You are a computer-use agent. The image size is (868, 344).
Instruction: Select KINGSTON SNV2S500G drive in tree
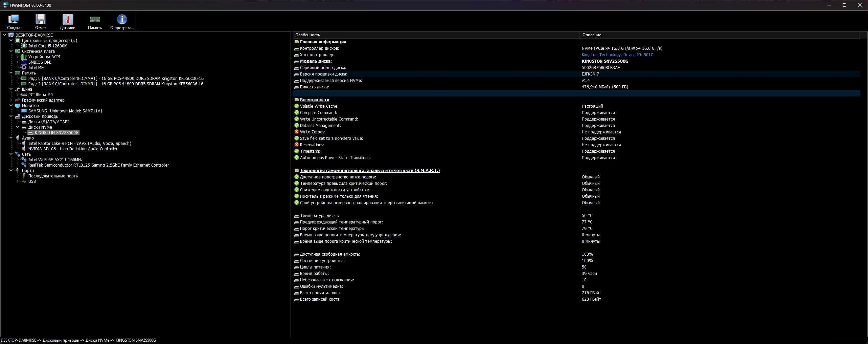[x=56, y=132]
